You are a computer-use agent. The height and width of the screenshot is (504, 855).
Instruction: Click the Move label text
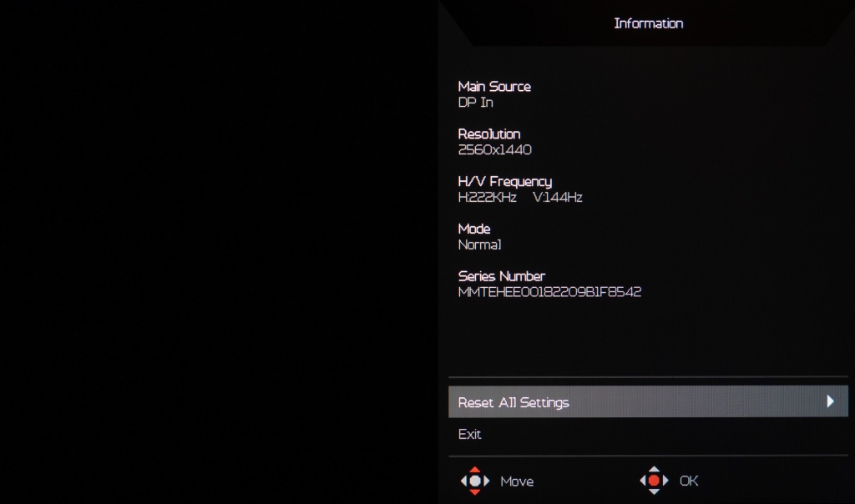(x=517, y=481)
